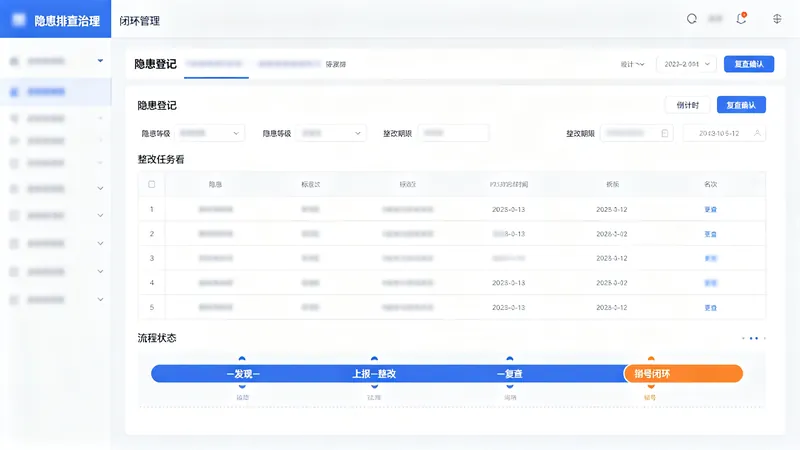
Task: Click 复查确认 button in the tab bar
Action: tap(749, 64)
